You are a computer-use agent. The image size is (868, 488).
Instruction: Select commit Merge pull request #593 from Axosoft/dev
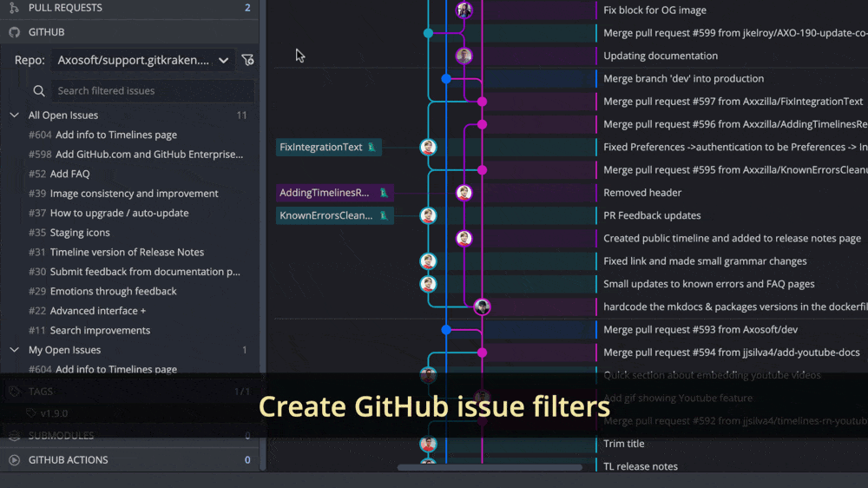pos(700,330)
